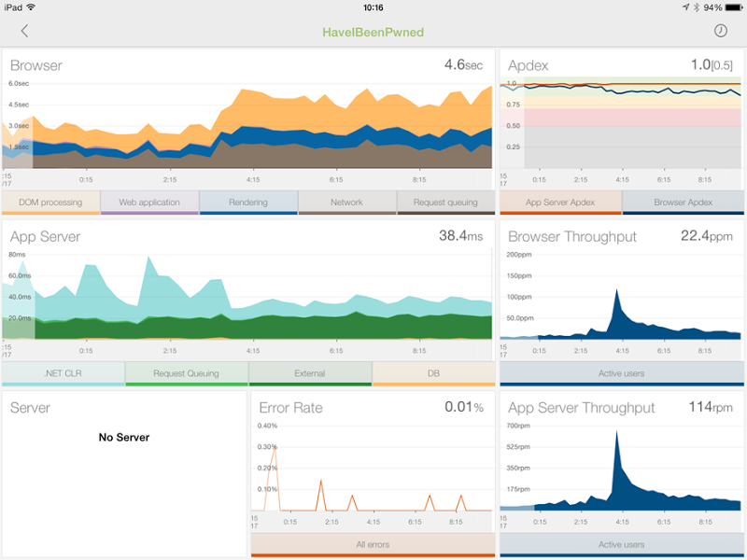Open the Error Rate title
Viewport: 747px width, 560px height.
(290, 408)
